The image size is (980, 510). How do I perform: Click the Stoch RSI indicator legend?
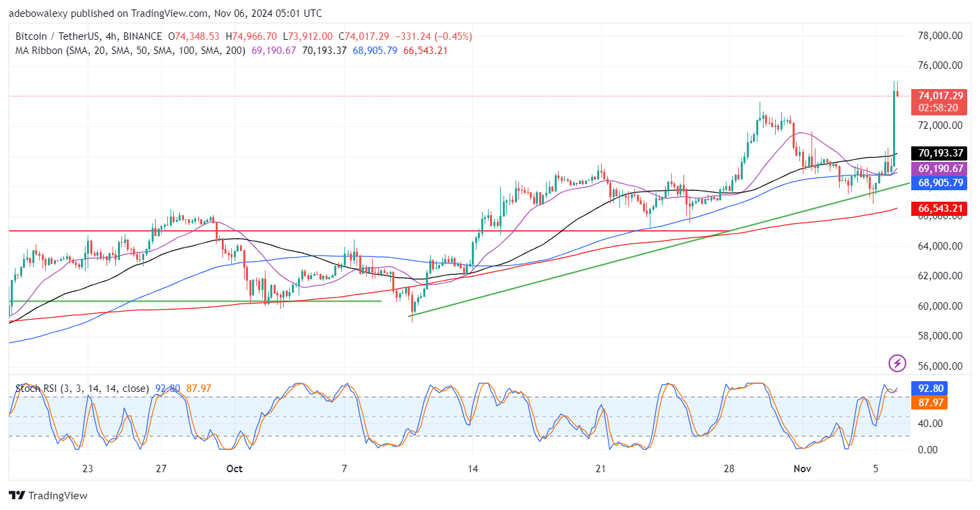[84, 389]
